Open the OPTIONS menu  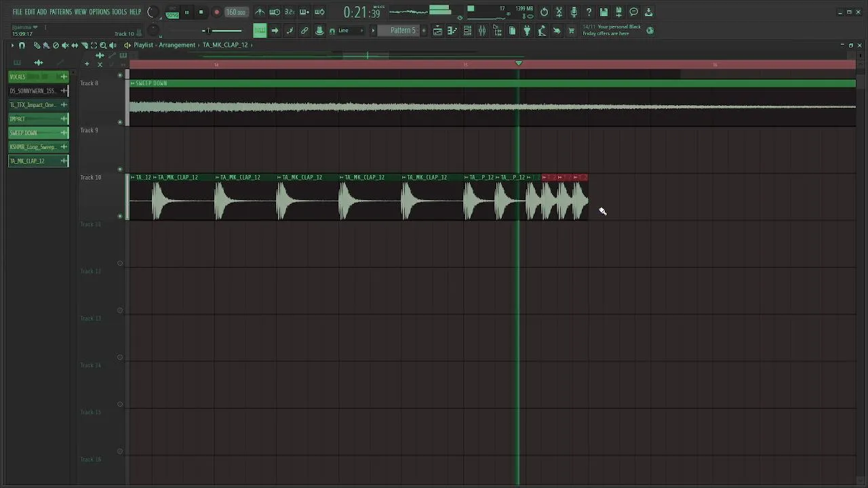click(99, 12)
